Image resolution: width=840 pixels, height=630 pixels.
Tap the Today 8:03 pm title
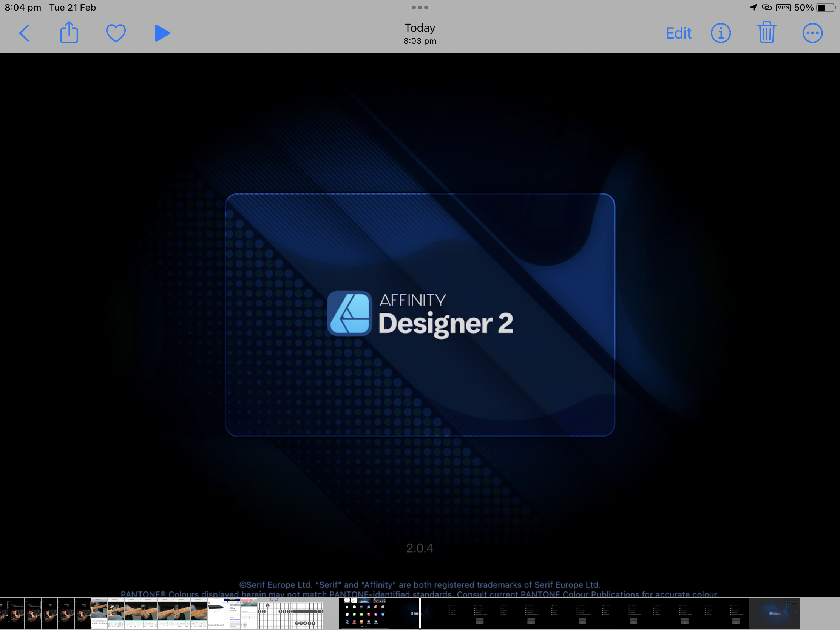(420, 33)
